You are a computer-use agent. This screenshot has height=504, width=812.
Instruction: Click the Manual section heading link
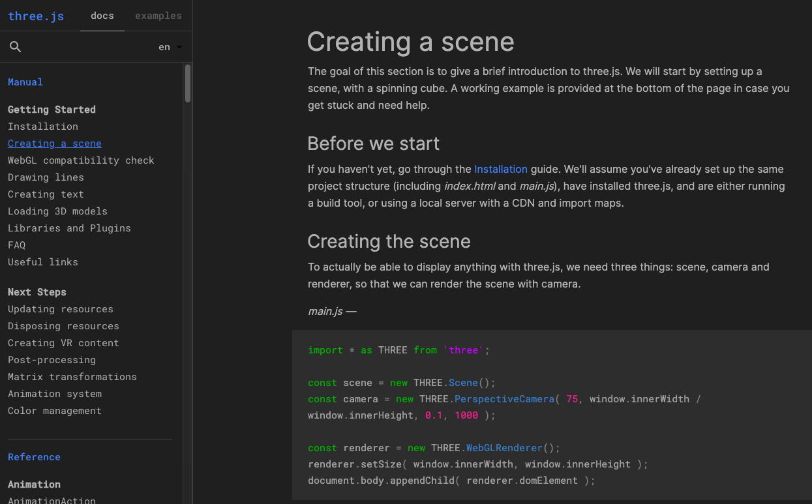pos(25,82)
